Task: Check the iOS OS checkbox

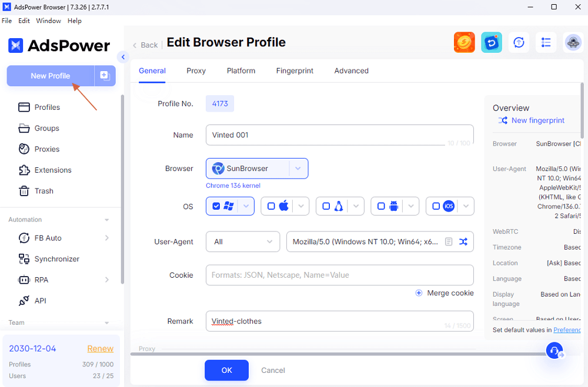Action: [436, 206]
